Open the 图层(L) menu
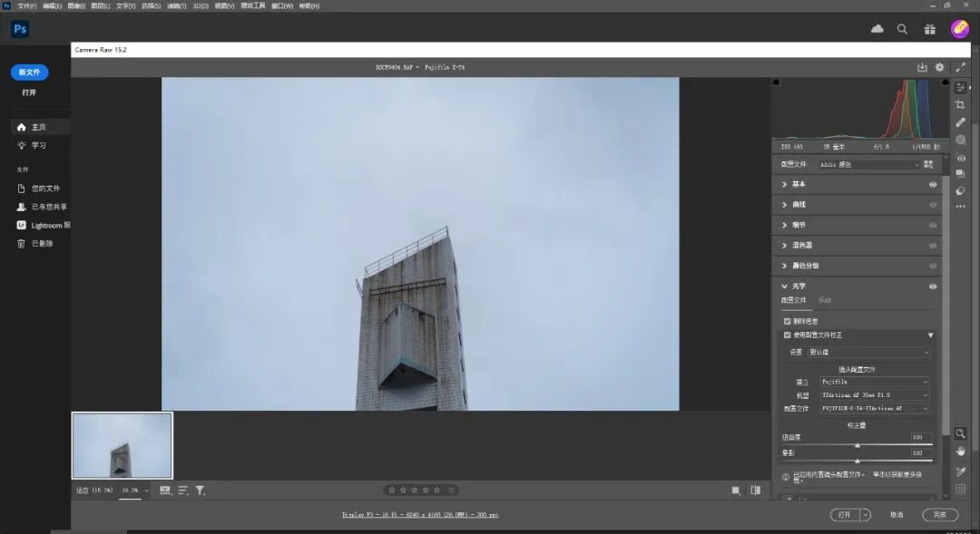Screen dimensions: 980x534 tap(100, 5)
